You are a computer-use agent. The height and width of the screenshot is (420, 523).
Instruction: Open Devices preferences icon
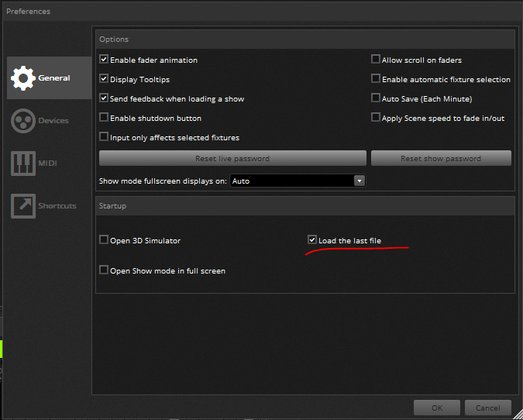pyautogui.click(x=23, y=121)
